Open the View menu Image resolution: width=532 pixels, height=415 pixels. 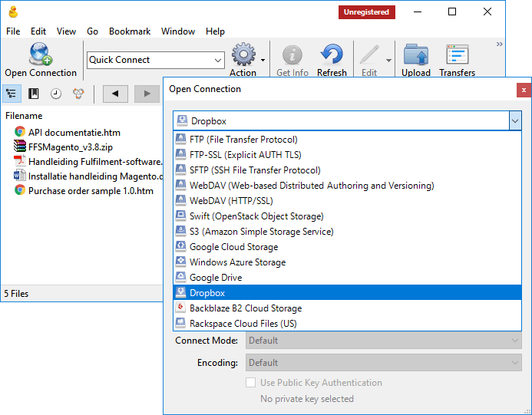(x=66, y=31)
